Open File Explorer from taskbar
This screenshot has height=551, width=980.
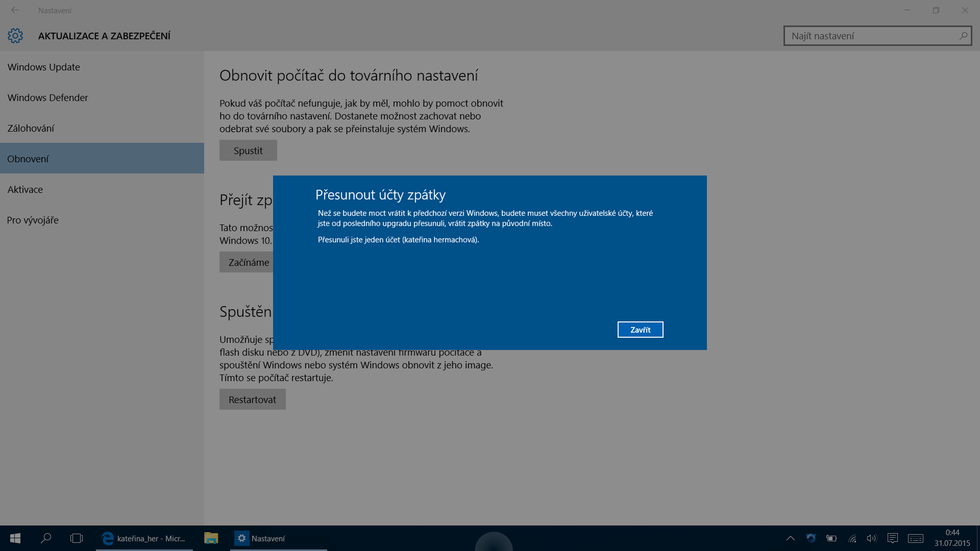pyautogui.click(x=211, y=538)
